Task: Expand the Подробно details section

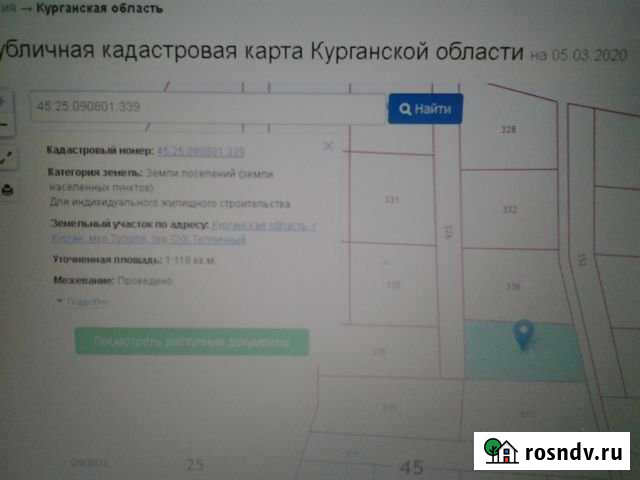Action: (84, 301)
